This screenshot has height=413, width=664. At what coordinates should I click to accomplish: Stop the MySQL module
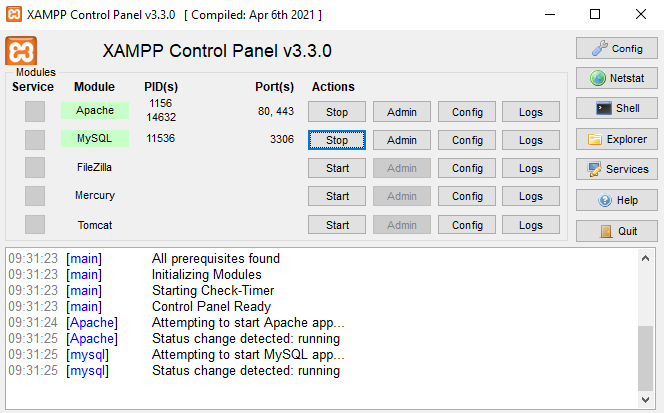(337, 140)
